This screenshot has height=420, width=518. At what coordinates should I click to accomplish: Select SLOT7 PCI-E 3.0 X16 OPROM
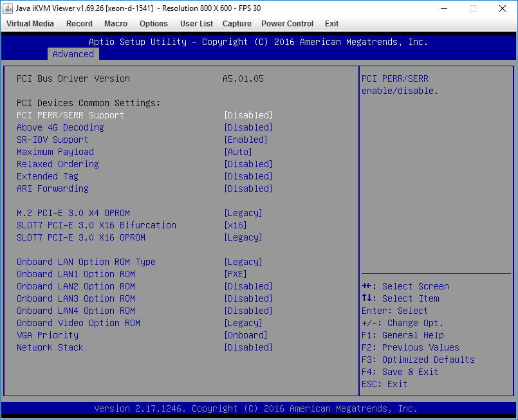81,237
